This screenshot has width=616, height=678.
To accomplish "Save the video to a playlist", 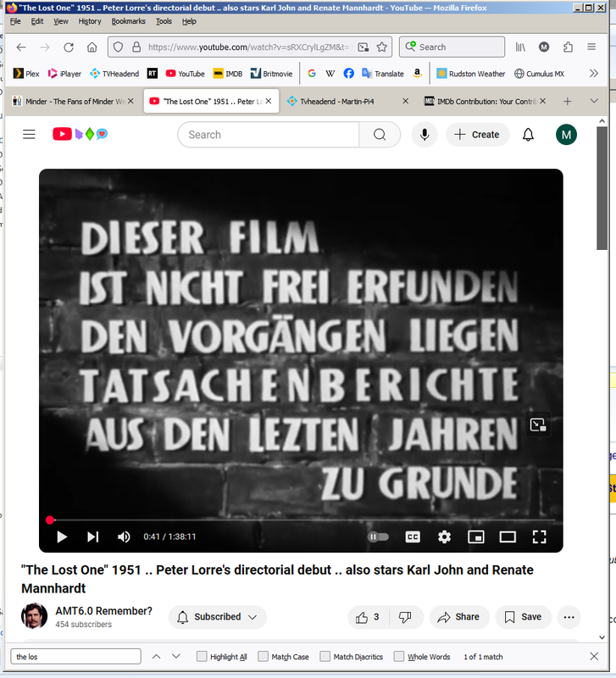I will point(523,617).
